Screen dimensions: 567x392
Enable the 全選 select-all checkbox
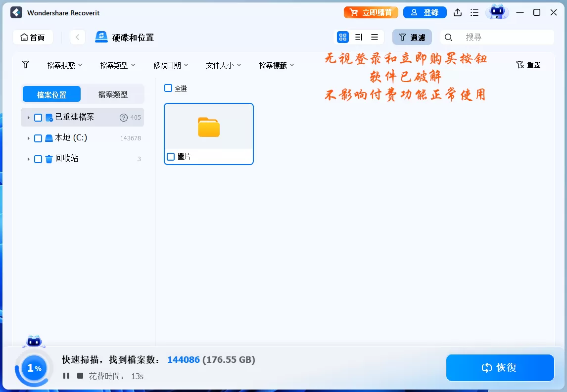pyautogui.click(x=168, y=88)
